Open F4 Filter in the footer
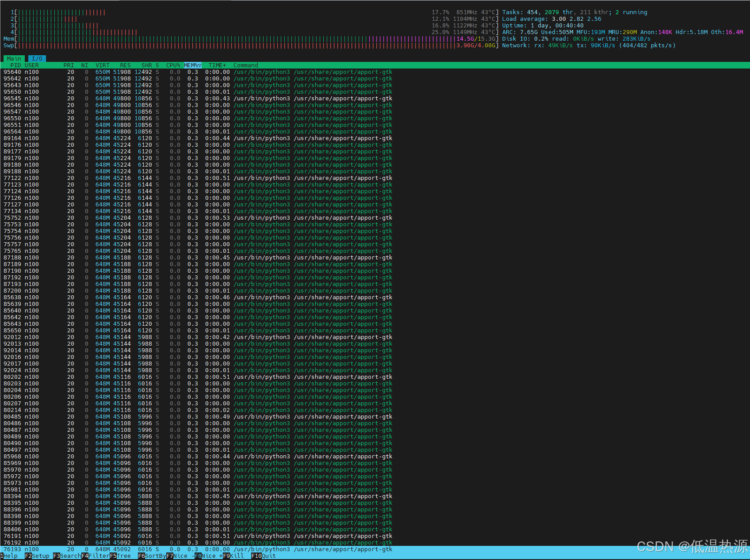The height and width of the screenshot is (560, 750). pyautogui.click(x=96, y=556)
